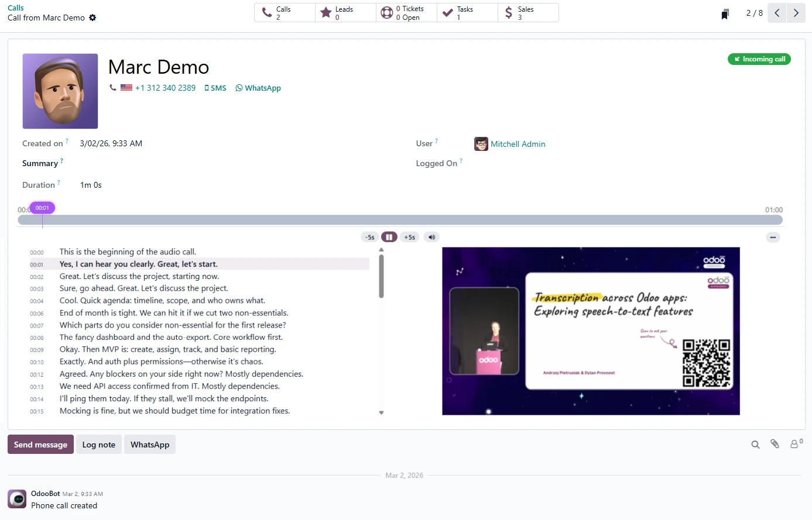The image size is (812, 520).
Task: Open SMS from the contact header
Action: (215, 88)
